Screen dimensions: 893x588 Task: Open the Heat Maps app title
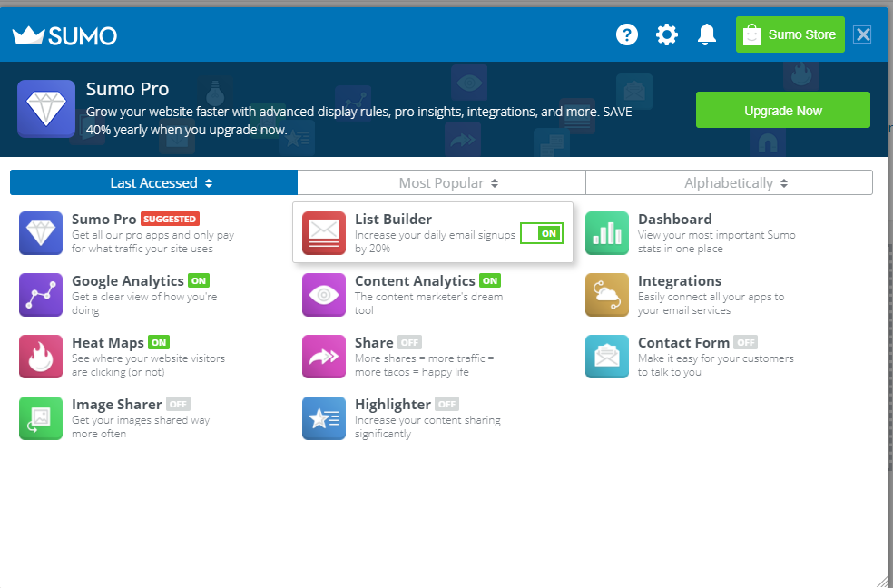108,343
